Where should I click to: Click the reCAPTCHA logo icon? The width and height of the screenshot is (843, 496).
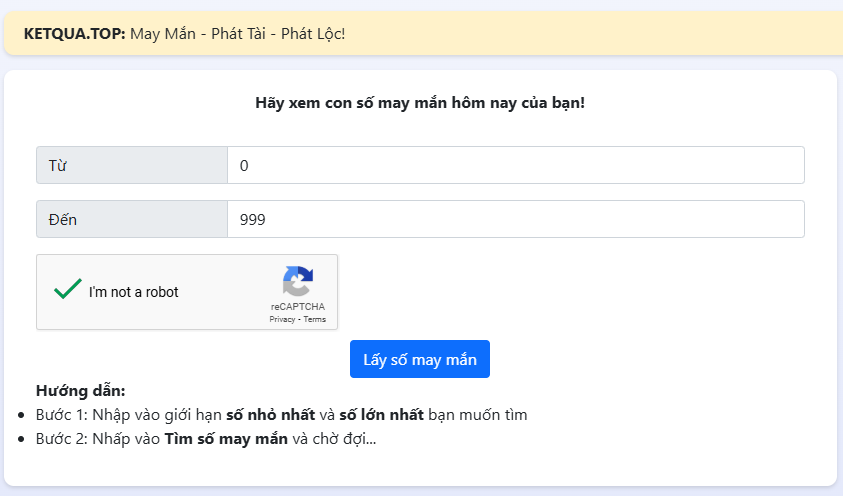[298, 281]
